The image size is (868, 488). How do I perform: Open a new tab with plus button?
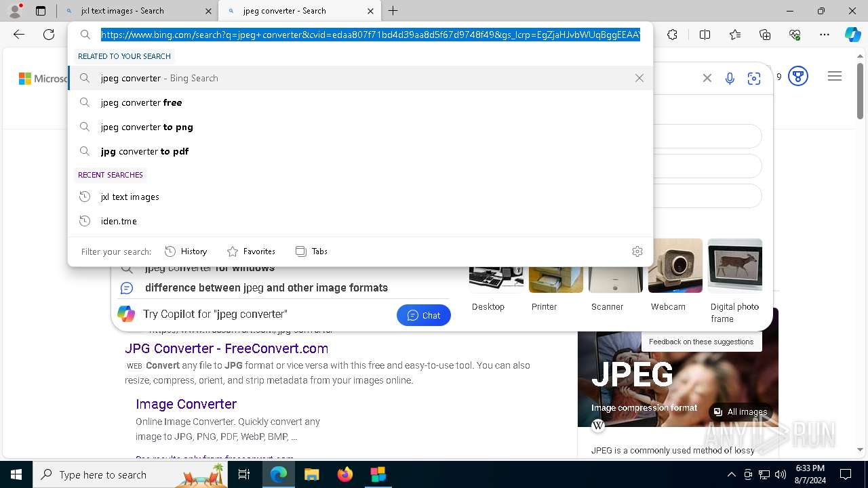pos(393,11)
